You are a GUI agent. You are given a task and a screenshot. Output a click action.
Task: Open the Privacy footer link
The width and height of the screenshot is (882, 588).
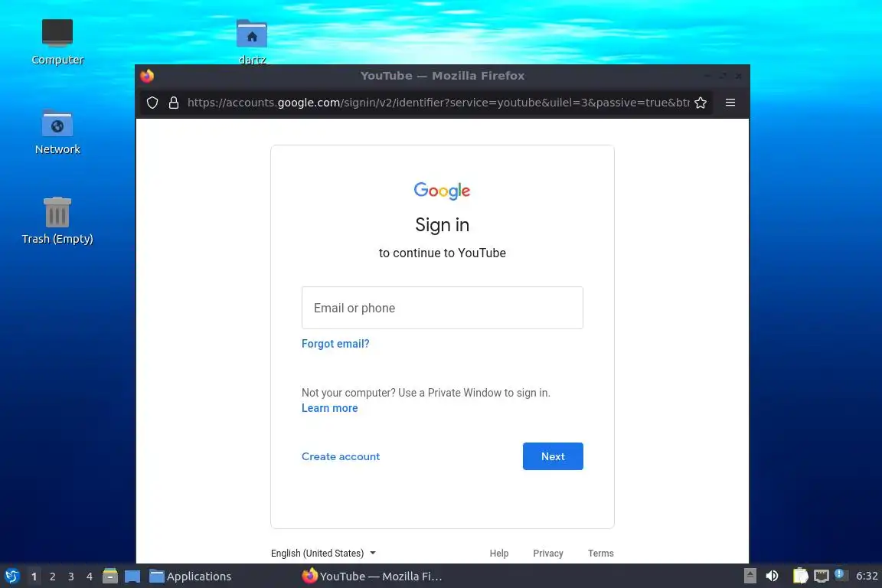point(548,553)
